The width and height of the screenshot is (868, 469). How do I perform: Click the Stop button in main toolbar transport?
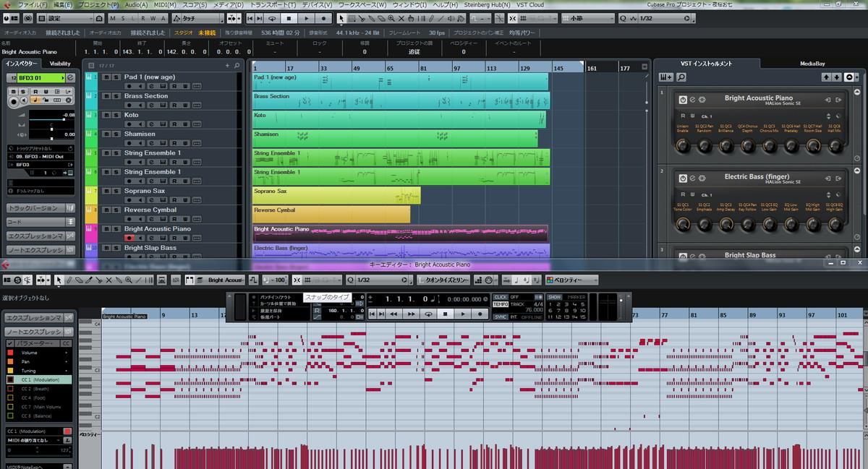click(x=289, y=17)
